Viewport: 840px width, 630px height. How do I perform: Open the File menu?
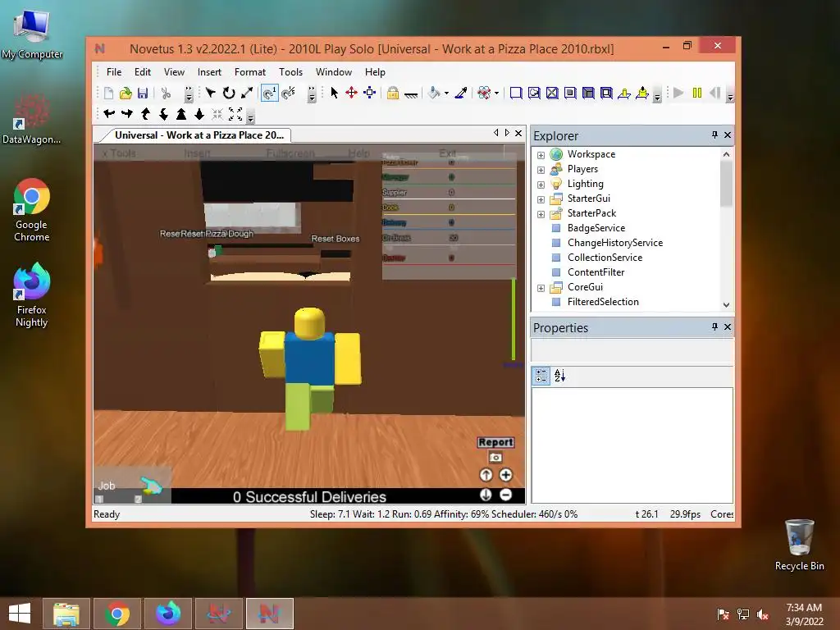(x=113, y=72)
